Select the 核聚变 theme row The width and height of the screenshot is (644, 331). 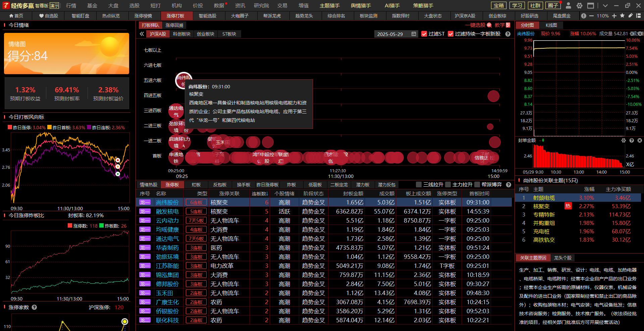pyautogui.click(x=578, y=206)
